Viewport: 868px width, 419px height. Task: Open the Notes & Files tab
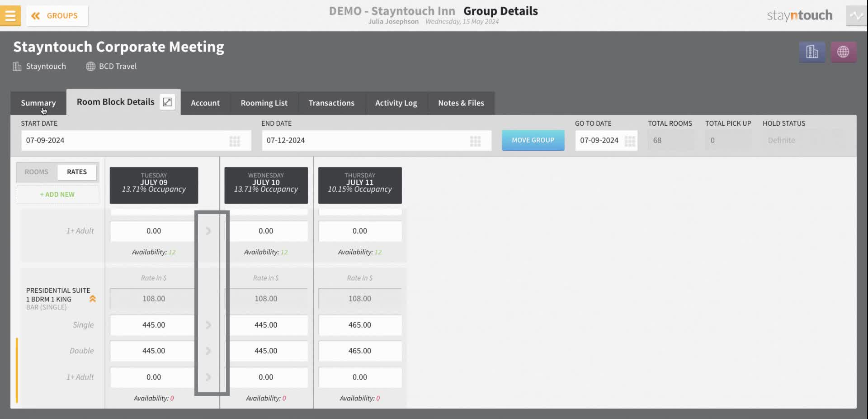[x=461, y=103]
